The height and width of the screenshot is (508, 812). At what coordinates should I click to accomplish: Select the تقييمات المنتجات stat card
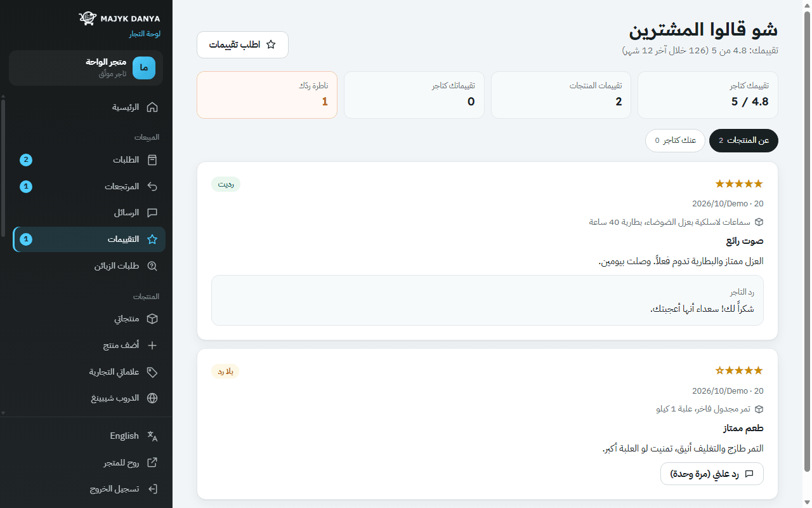[561, 95]
